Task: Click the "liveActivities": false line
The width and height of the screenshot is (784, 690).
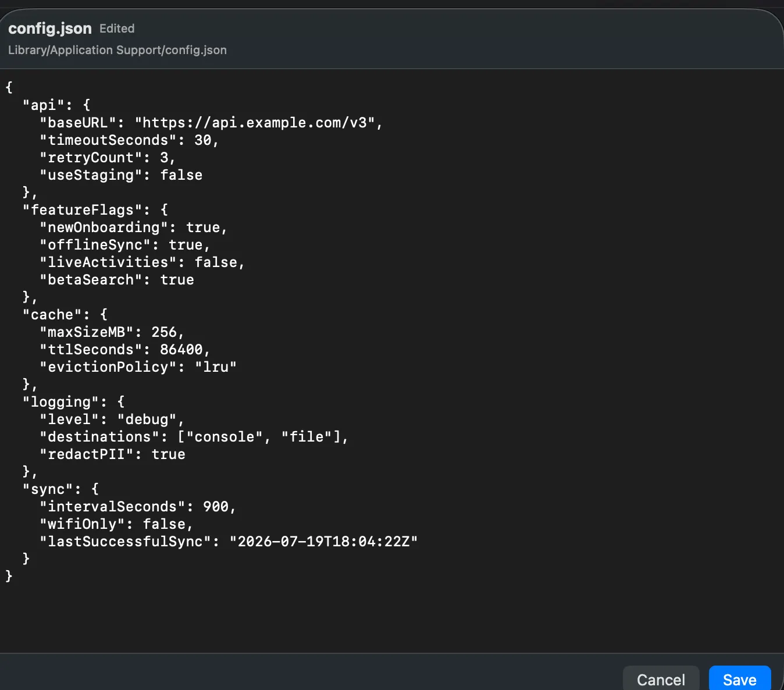Action: tap(142, 262)
